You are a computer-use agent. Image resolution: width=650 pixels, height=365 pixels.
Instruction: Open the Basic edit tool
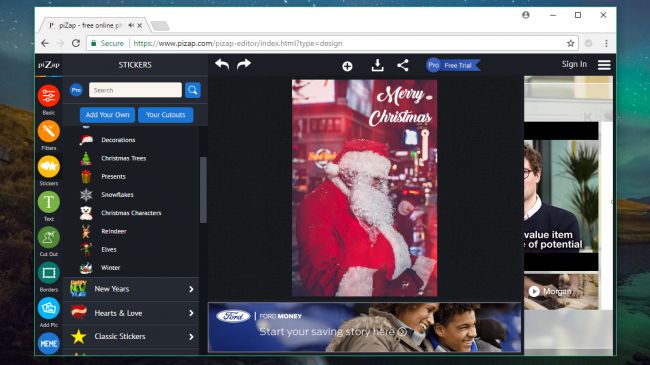[x=49, y=96]
